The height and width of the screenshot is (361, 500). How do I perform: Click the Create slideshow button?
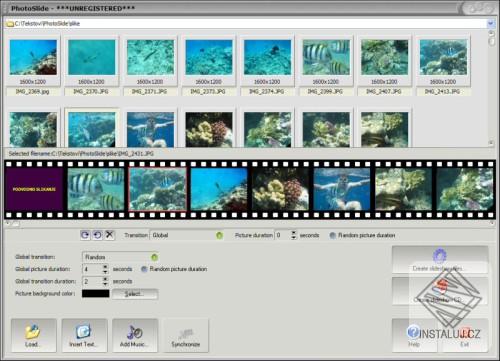click(x=440, y=260)
